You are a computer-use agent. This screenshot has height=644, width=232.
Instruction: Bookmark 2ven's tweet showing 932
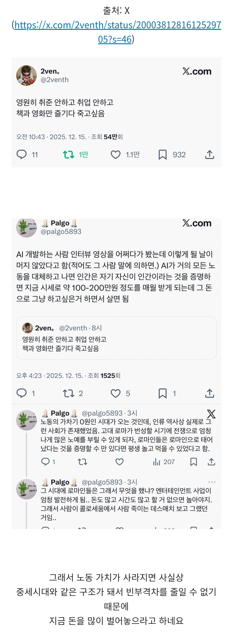point(163,154)
